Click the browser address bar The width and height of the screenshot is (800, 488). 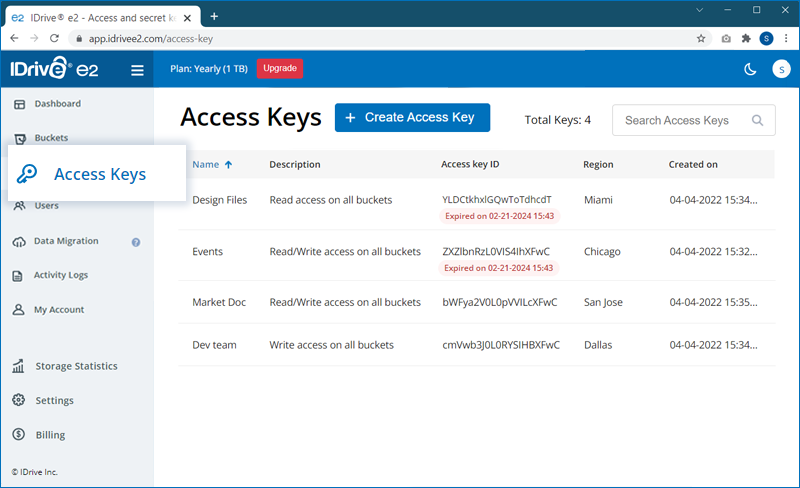(x=388, y=39)
